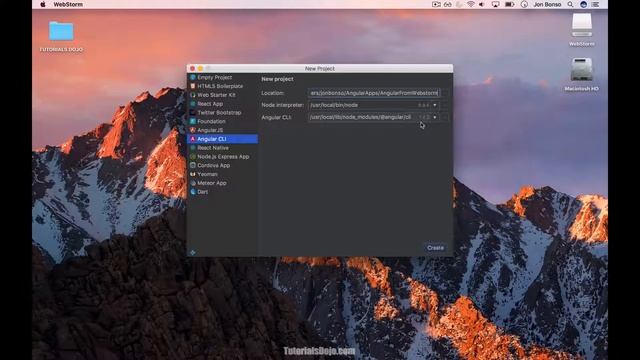Select HTML5 Boilerplate template

pos(222,86)
